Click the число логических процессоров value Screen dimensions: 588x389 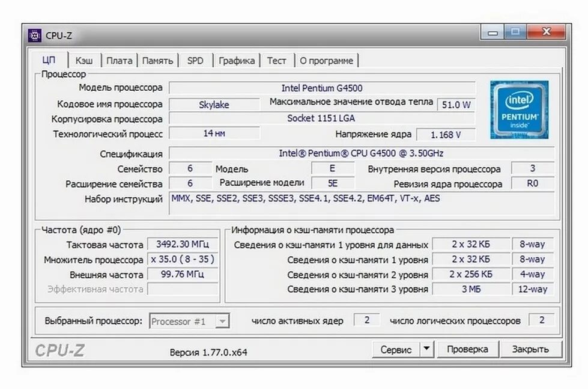click(542, 320)
